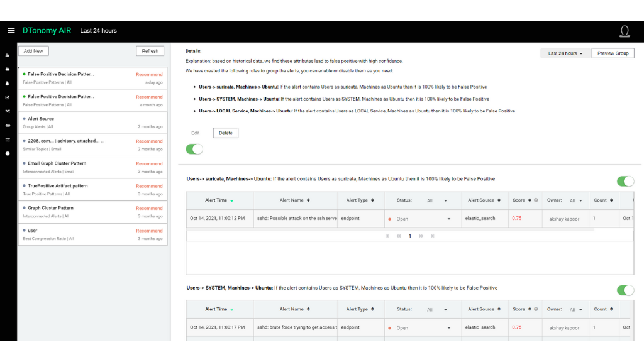Open the bar chart dashboard sidebar icon
This screenshot has height=362, width=644.
pos(8,55)
